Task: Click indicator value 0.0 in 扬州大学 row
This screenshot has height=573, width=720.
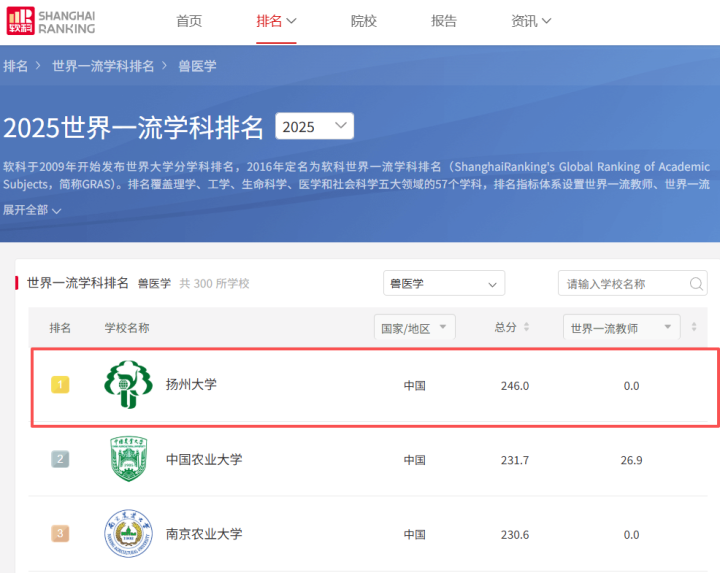Action: click(631, 386)
